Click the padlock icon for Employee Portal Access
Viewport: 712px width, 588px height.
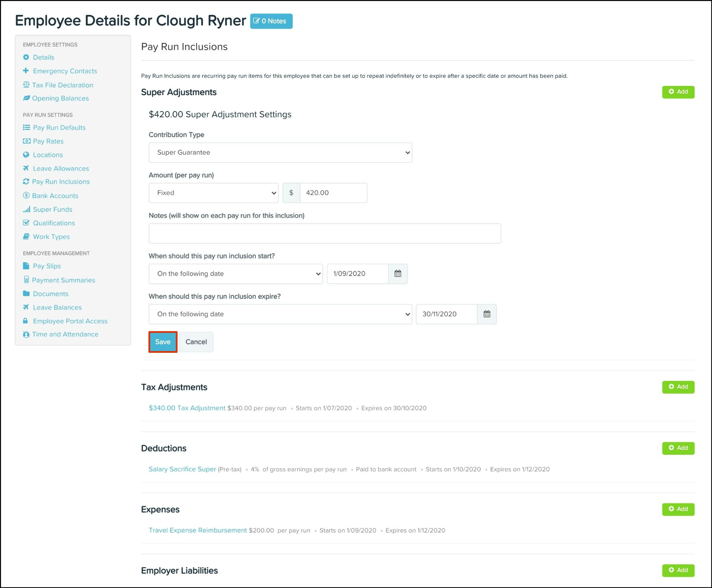[26, 321]
